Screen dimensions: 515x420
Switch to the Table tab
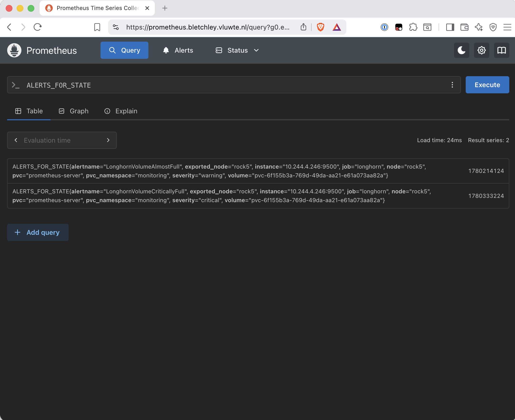[29, 111]
